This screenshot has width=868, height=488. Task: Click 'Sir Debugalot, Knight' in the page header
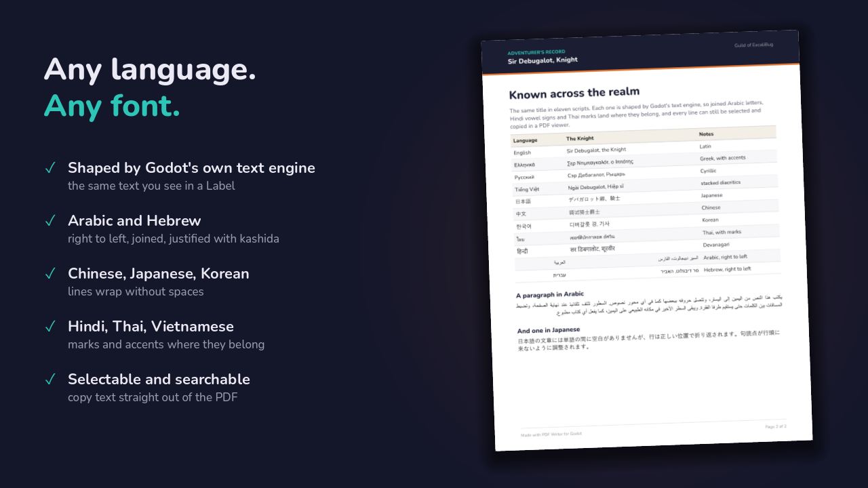tap(542, 60)
